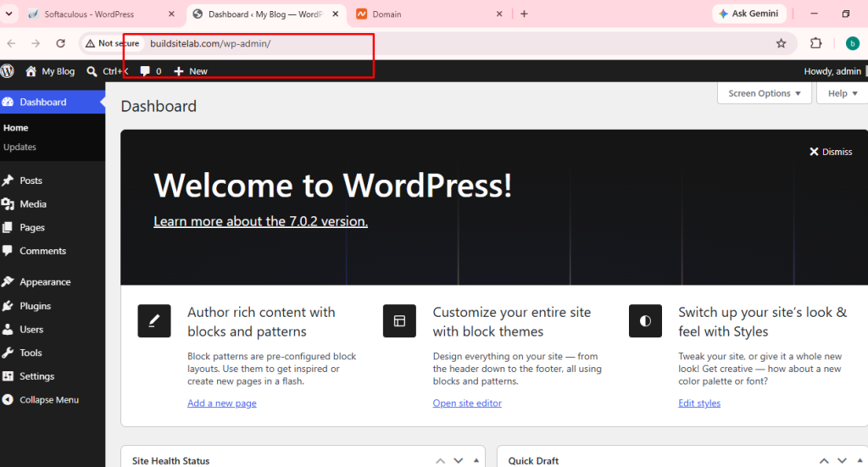Click Open site editor link
Viewport: 868px width, 467px height.
[467, 403]
